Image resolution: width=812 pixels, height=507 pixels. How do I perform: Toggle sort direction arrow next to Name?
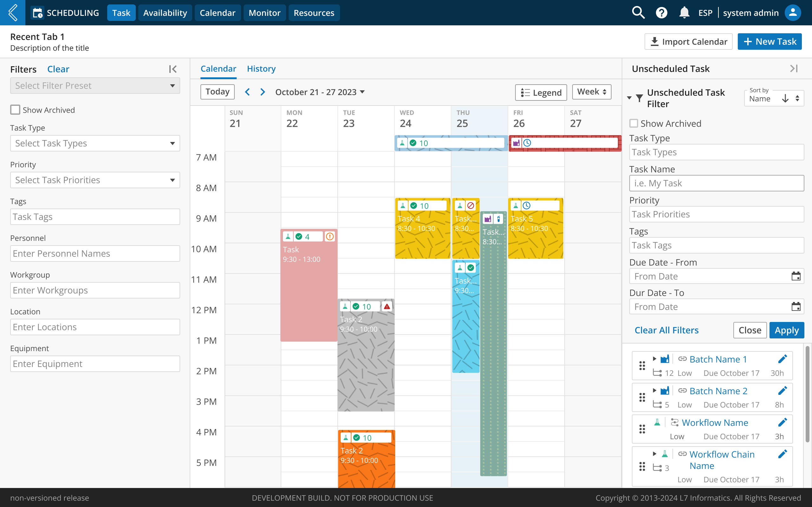(785, 99)
